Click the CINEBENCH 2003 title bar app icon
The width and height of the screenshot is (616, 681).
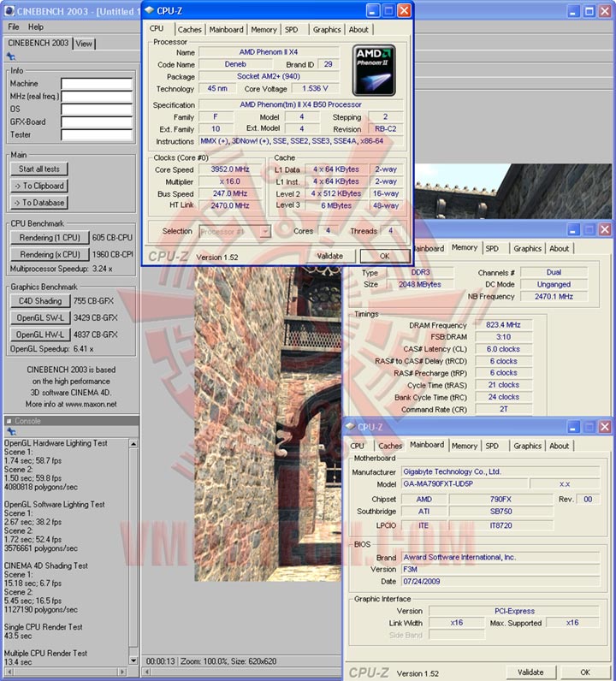(9, 11)
